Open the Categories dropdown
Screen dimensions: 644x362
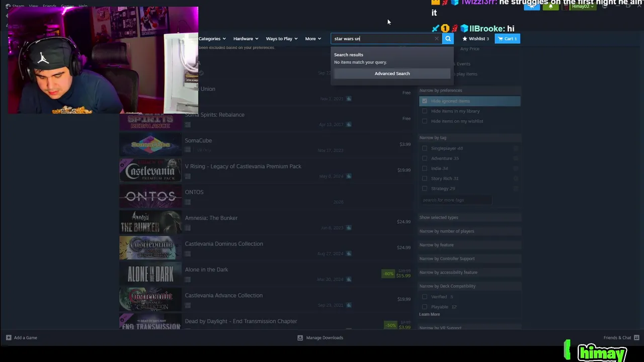click(212, 39)
